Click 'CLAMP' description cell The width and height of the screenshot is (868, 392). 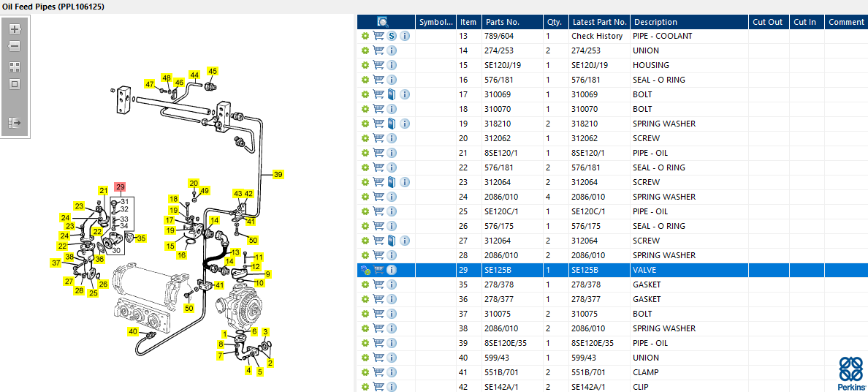(x=645, y=372)
